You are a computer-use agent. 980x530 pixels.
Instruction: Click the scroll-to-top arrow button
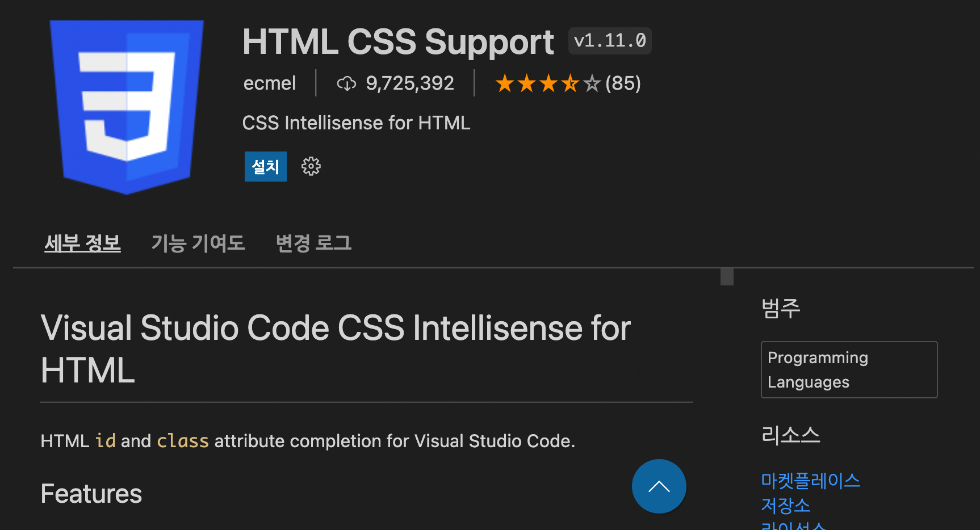tap(659, 486)
